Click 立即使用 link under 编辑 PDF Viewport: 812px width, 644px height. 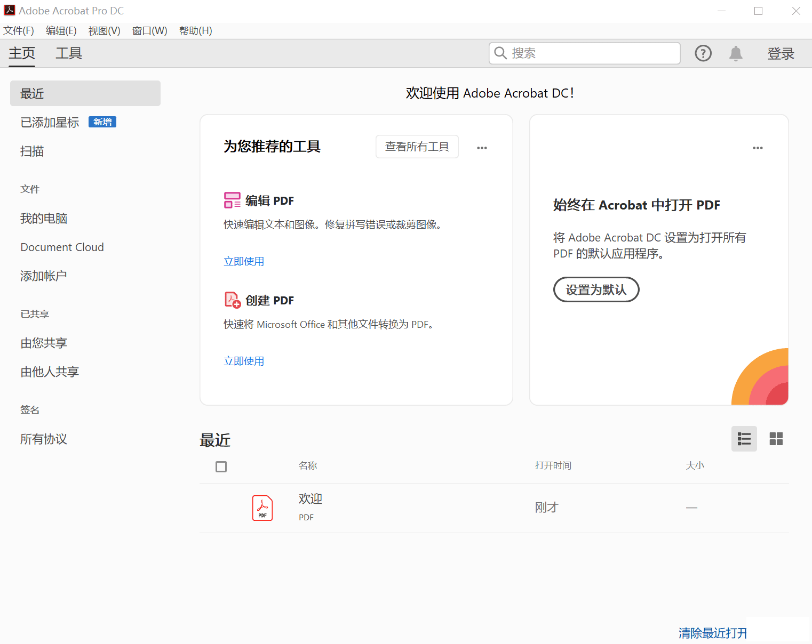244,261
